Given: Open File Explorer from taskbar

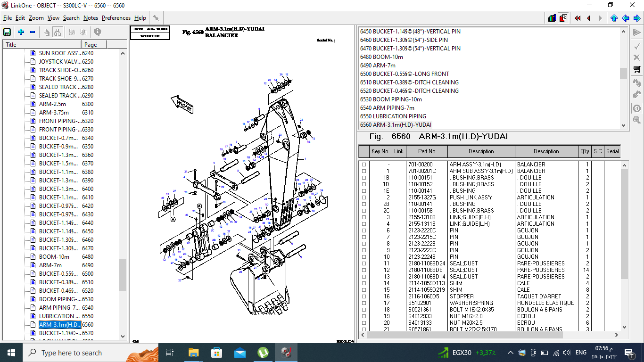Looking at the screenshot, I should 193,353.
